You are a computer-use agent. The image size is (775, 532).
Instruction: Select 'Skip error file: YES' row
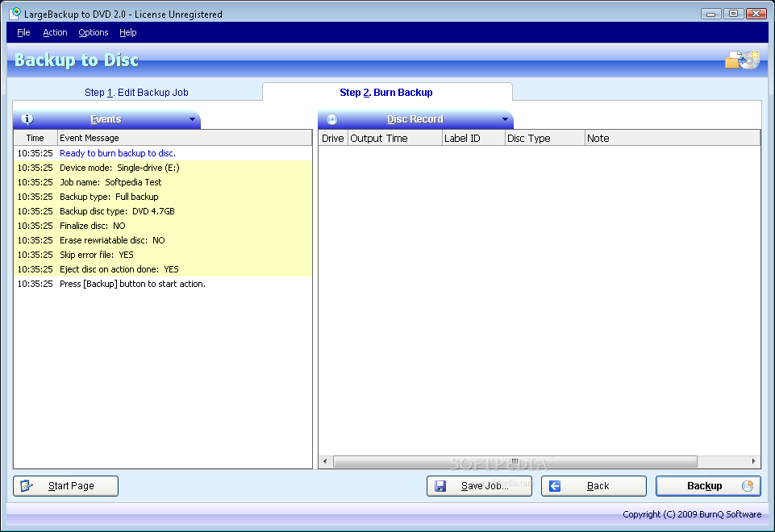[x=163, y=255]
